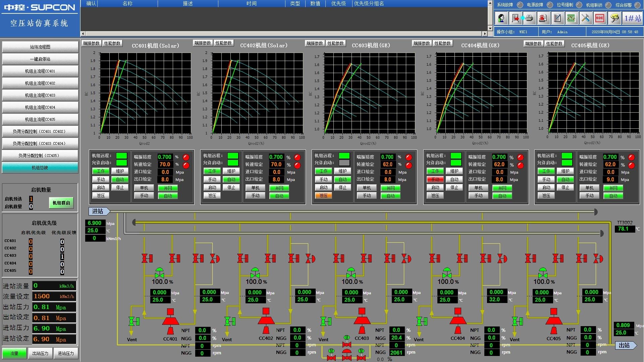The height and width of the screenshot is (362, 644).
Task: Toggle CC403 to 单机 mode
Action: click(367, 188)
